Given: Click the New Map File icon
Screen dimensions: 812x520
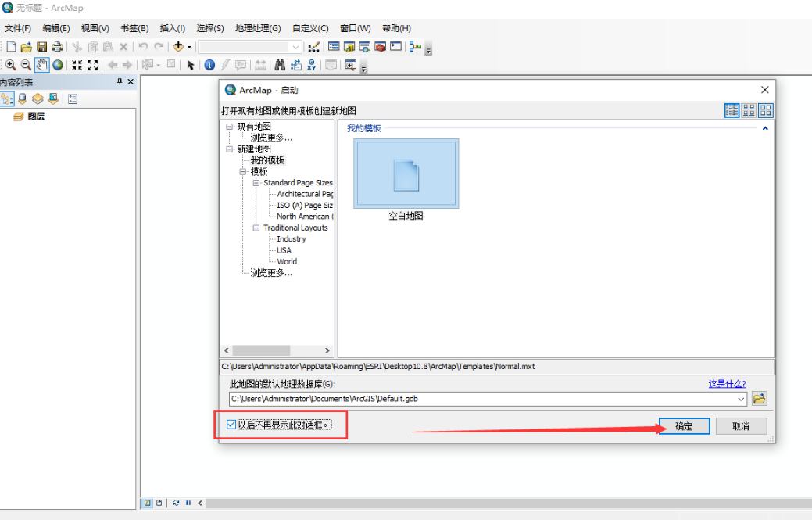Looking at the screenshot, I should click(11, 47).
